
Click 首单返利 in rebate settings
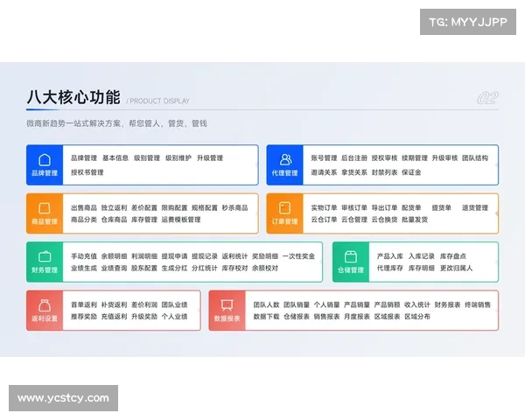[x=83, y=304]
